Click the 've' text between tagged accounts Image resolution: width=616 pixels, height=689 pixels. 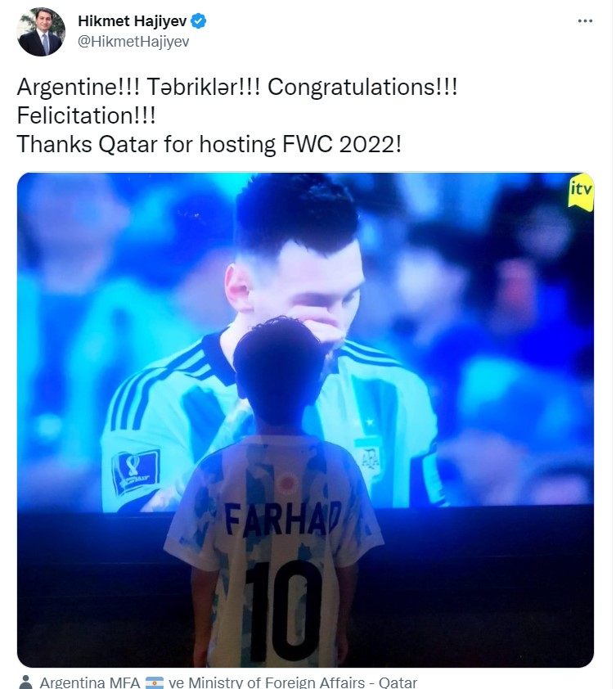(x=176, y=682)
